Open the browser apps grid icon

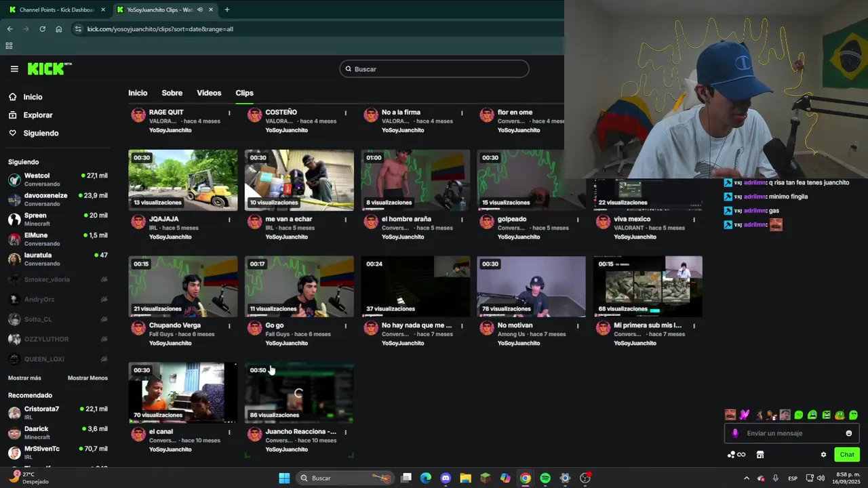coord(9,46)
